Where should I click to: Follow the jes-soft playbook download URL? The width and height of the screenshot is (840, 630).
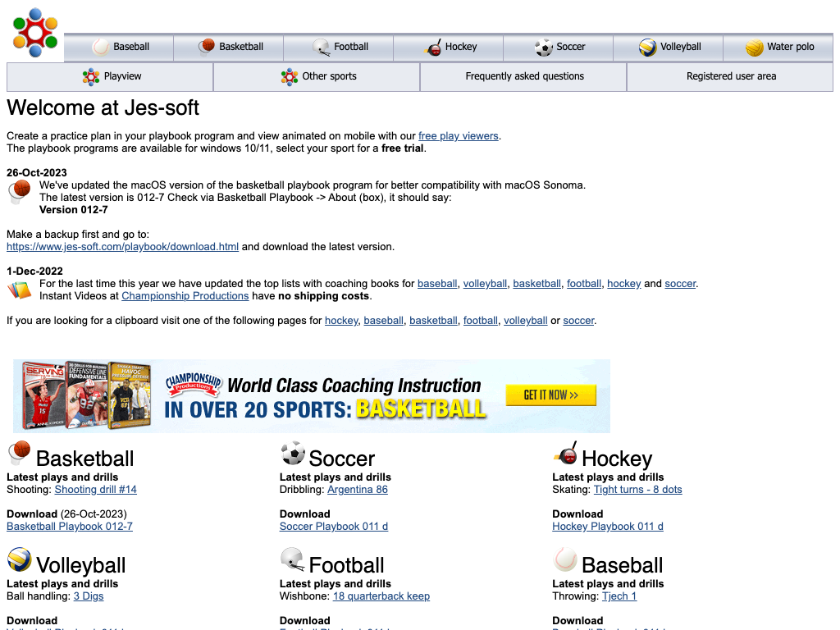122,246
